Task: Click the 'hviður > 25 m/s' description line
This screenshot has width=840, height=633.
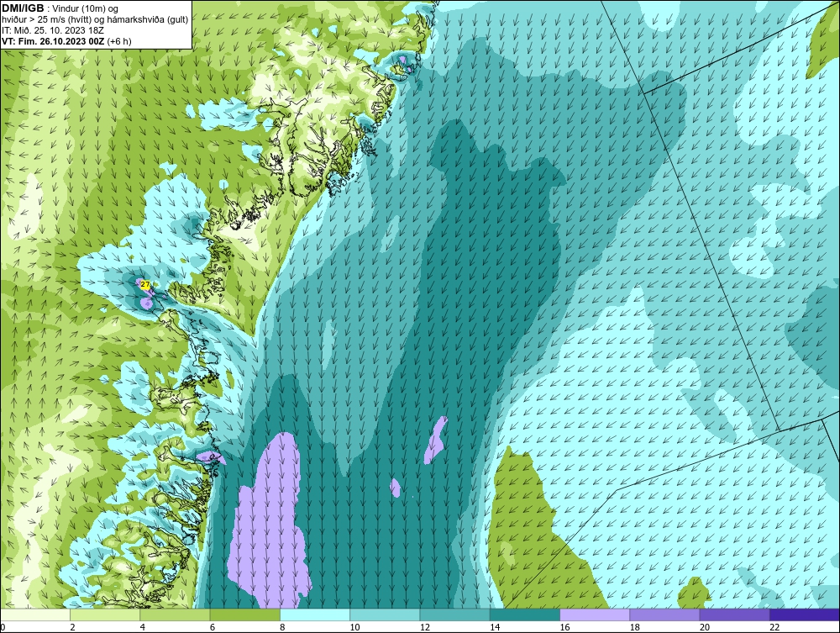Action: [x=95, y=19]
